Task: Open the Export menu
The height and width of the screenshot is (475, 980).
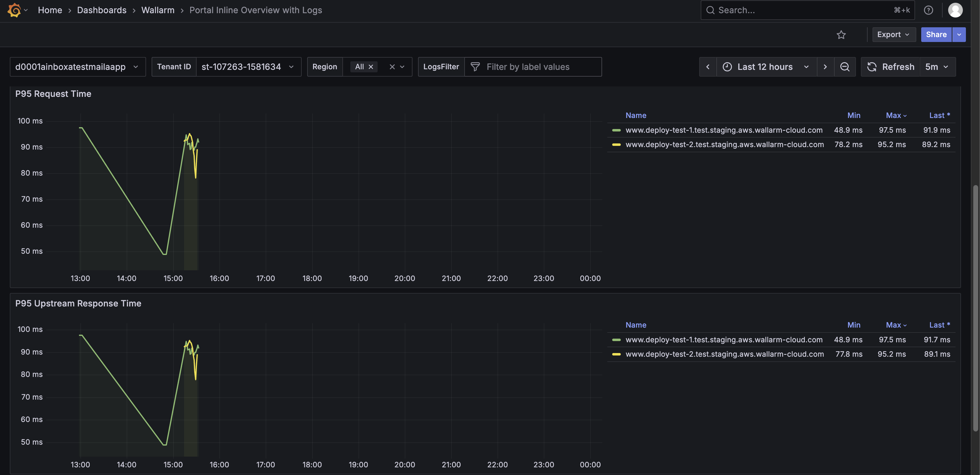Action: pos(893,35)
